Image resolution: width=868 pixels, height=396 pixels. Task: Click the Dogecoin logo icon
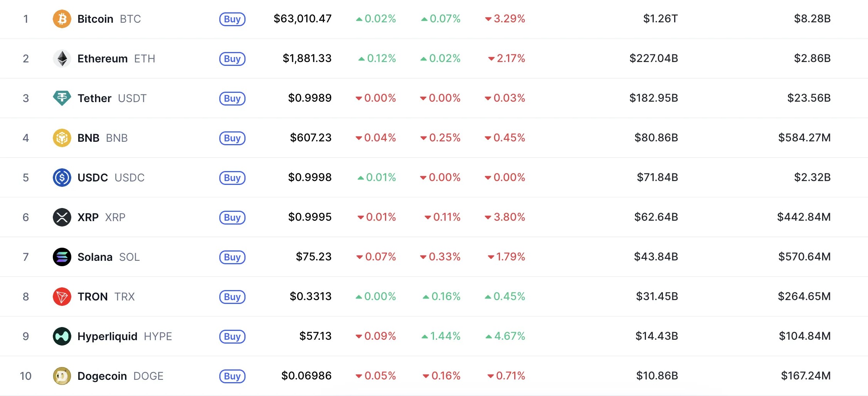(62, 376)
